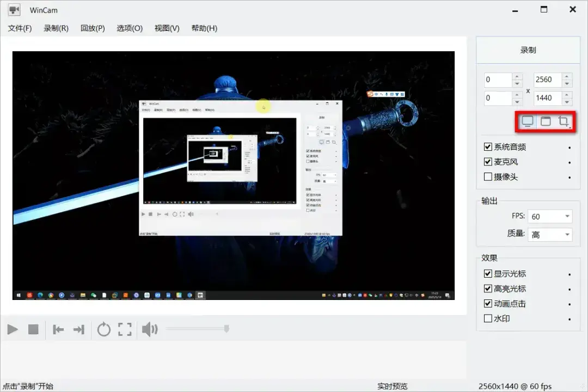Click the fullscreen preview icon
Viewport: 588px width, 392px height.
124,329
